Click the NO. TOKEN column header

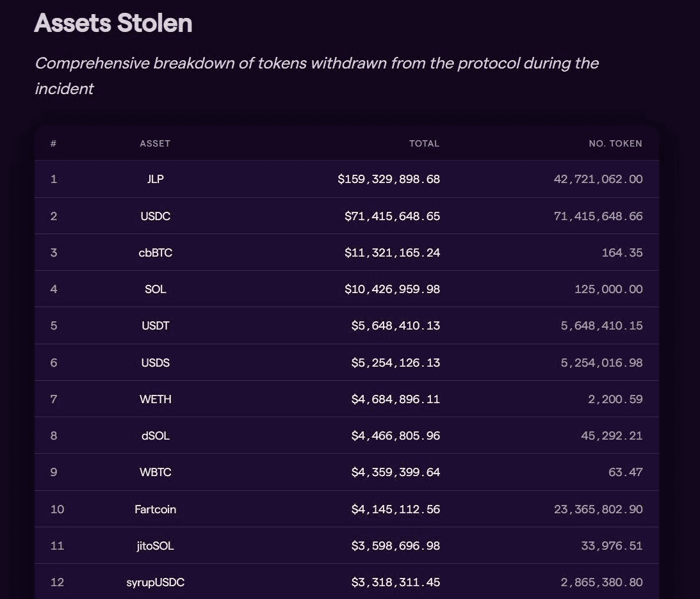coord(615,143)
